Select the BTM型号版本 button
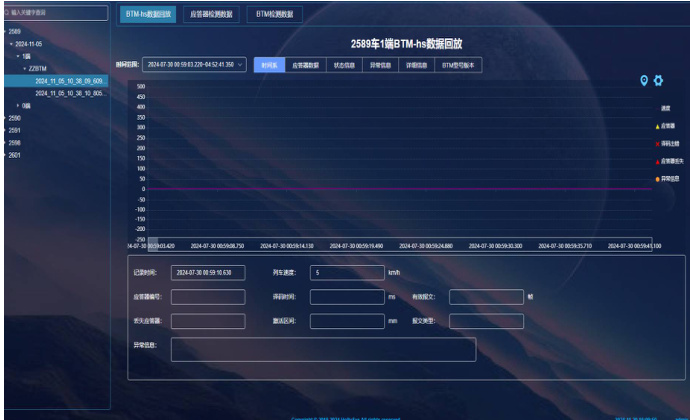 (x=460, y=64)
